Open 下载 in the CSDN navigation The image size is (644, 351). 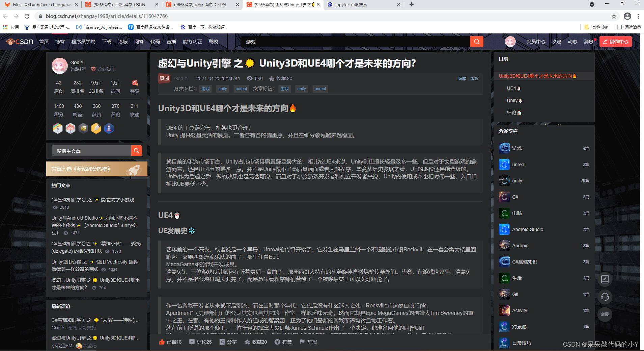tap(107, 42)
